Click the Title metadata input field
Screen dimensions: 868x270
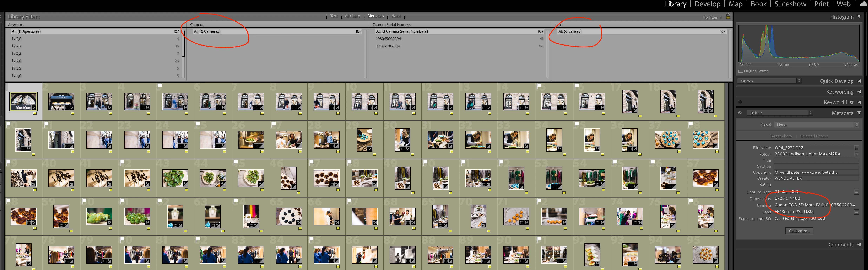click(815, 160)
